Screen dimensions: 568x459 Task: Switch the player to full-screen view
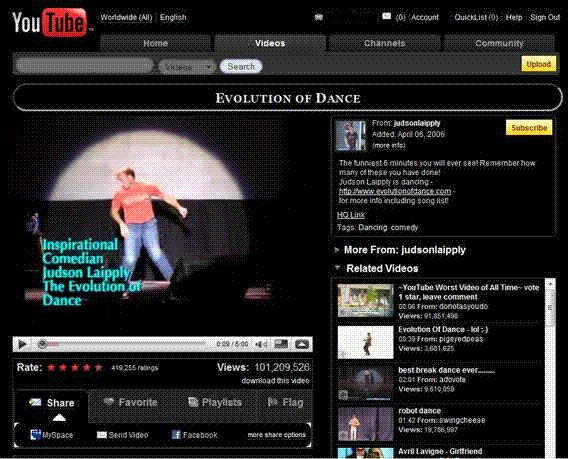[x=302, y=344]
